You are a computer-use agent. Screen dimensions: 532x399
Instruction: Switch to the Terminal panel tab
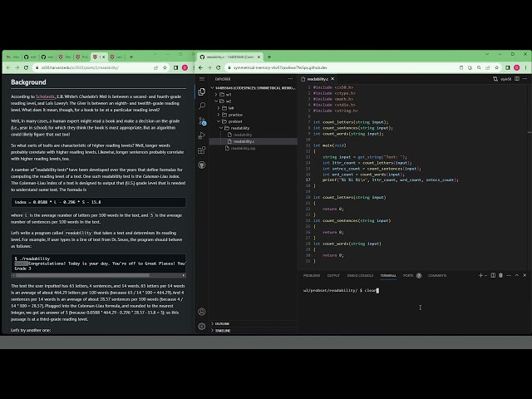point(388,275)
